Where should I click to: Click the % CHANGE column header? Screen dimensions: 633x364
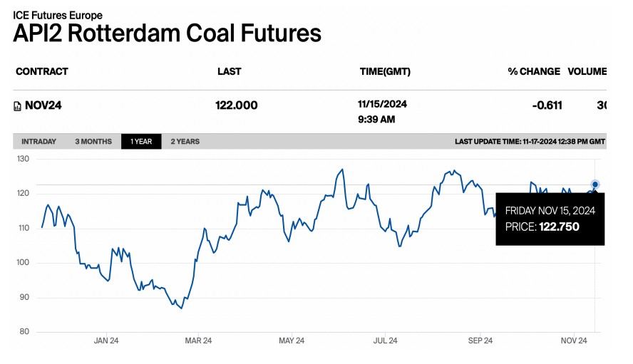533,71
